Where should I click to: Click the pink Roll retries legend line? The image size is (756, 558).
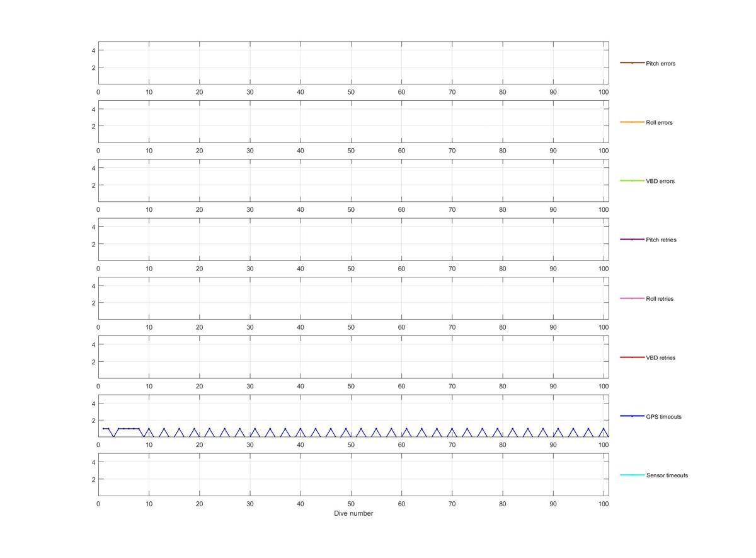point(632,298)
